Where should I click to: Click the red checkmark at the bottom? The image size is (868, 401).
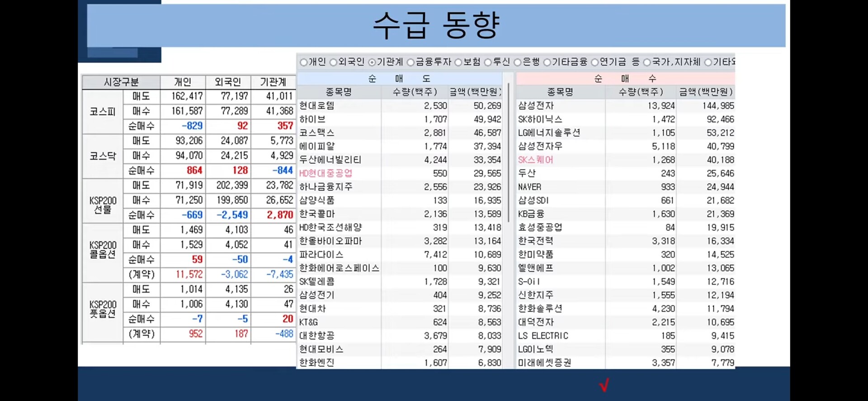[x=604, y=385]
